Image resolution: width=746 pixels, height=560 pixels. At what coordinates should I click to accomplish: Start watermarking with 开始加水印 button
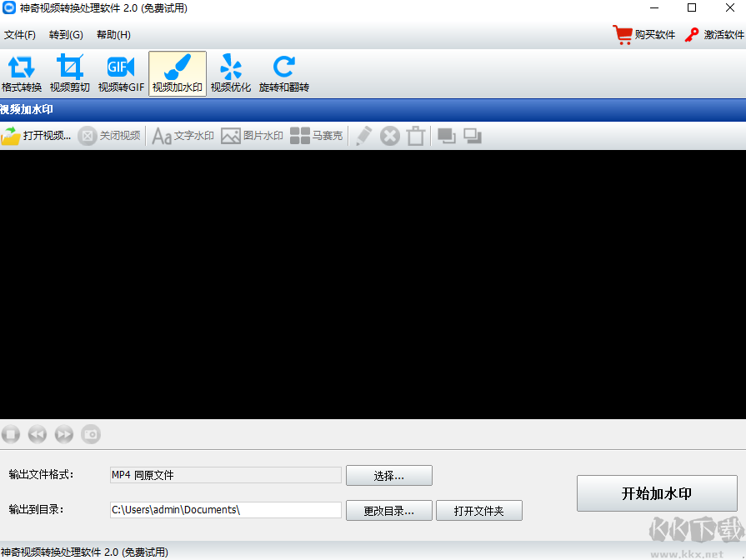click(658, 492)
